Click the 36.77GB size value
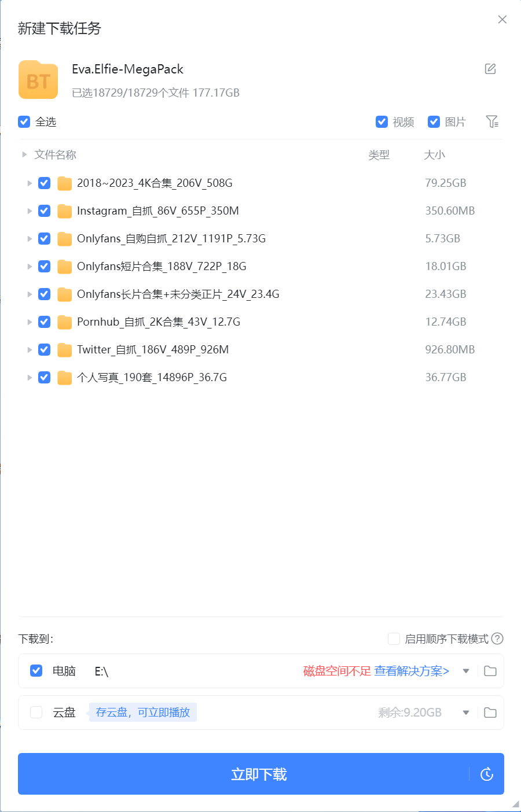 tap(446, 377)
